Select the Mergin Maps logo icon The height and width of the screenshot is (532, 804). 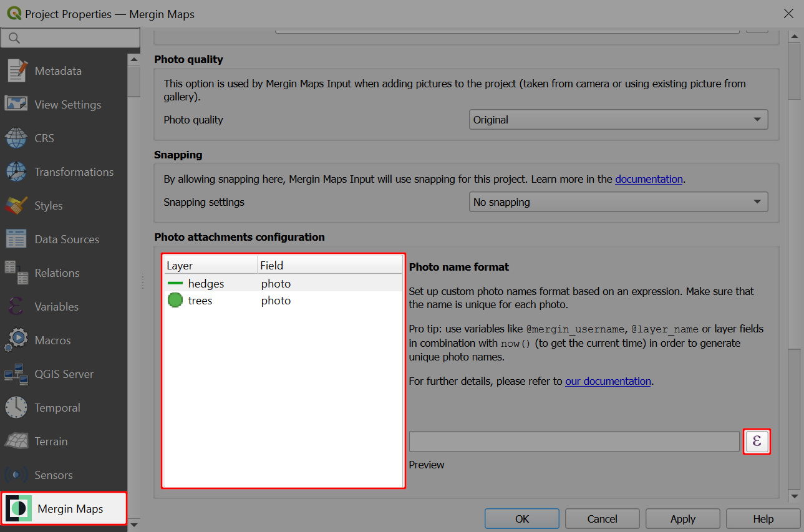click(x=19, y=508)
